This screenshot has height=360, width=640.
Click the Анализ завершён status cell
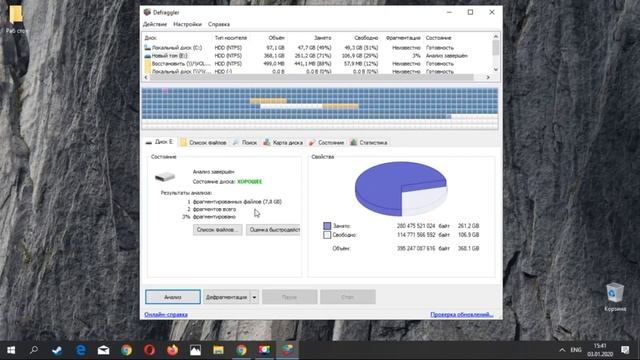(447, 56)
